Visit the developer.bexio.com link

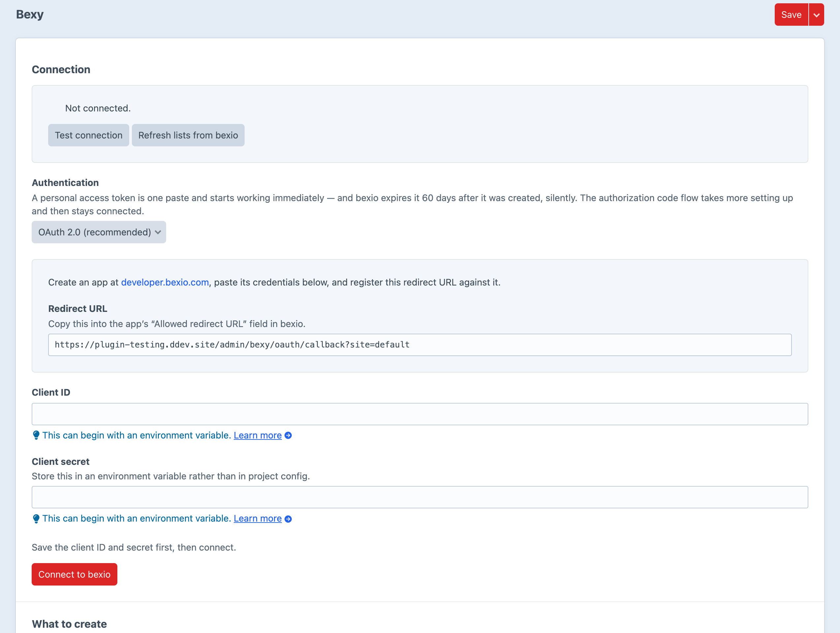[x=165, y=282]
